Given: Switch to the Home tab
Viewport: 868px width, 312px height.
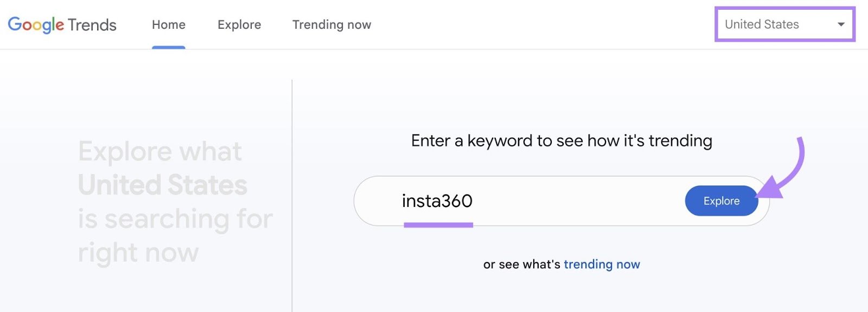Looking at the screenshot, I should pyautogui.click(x=168, y=24).
